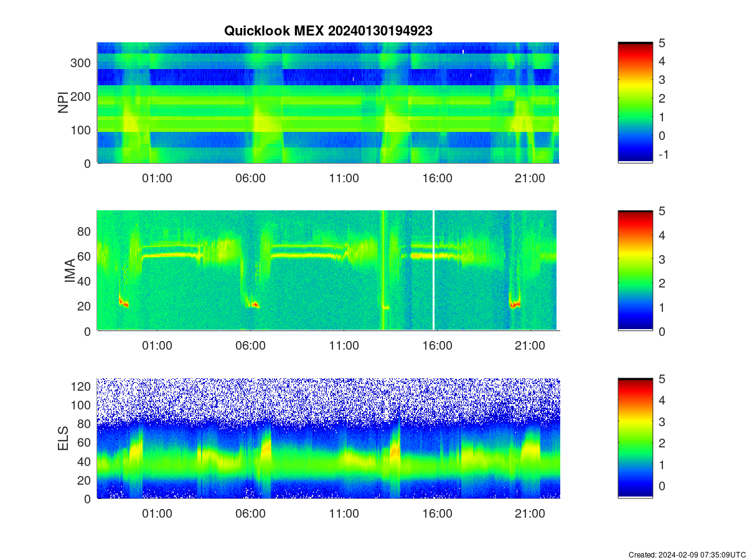Click the 100 label on NPI axis

click(x=82, y=130)
